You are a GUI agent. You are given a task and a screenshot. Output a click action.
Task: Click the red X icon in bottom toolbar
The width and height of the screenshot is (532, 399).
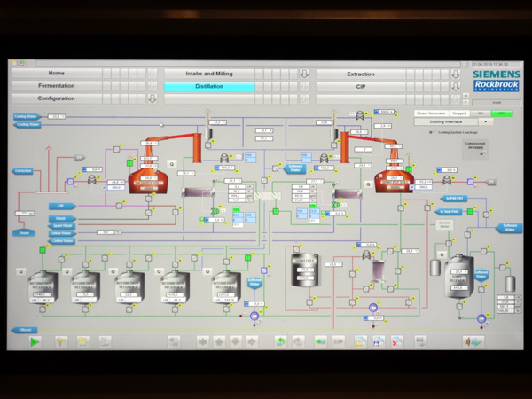(396, 340)
